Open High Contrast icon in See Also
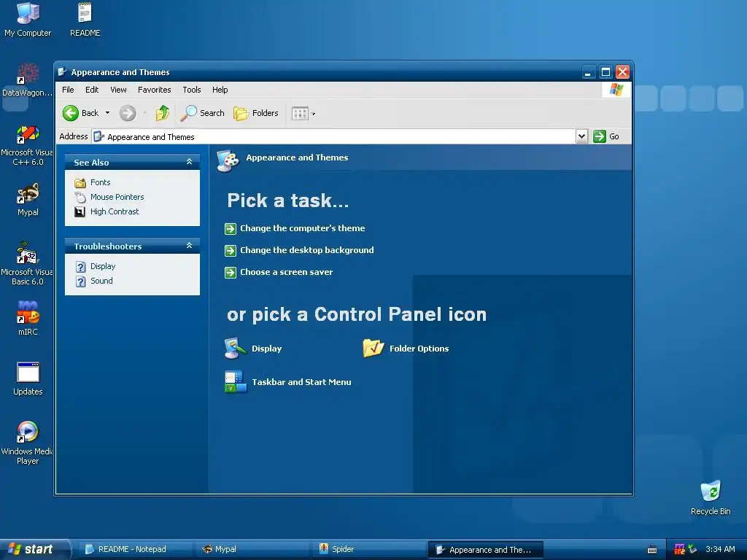Screen dimensions: 747x560 click(x=80, y=212)
